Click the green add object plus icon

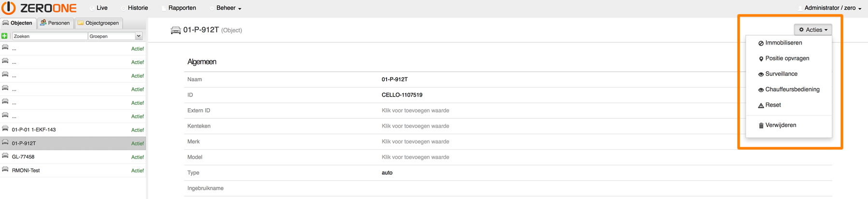(x=4, y=36)
